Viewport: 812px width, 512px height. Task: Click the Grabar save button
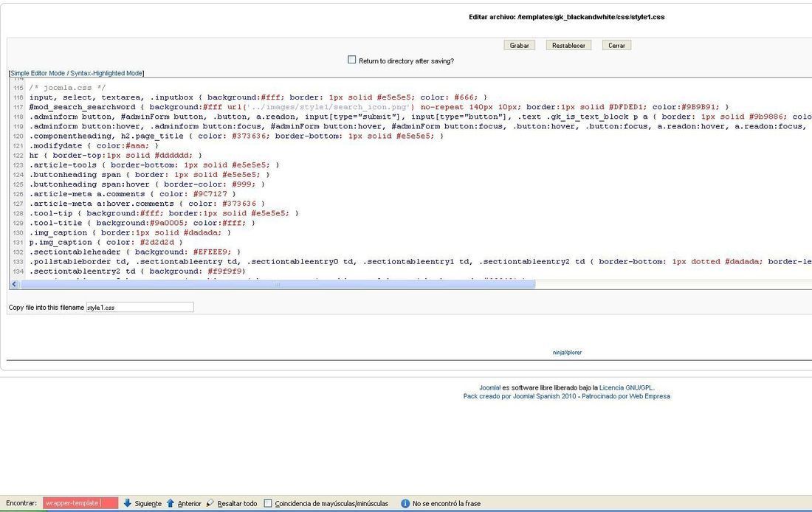click(x=519, y=46)
